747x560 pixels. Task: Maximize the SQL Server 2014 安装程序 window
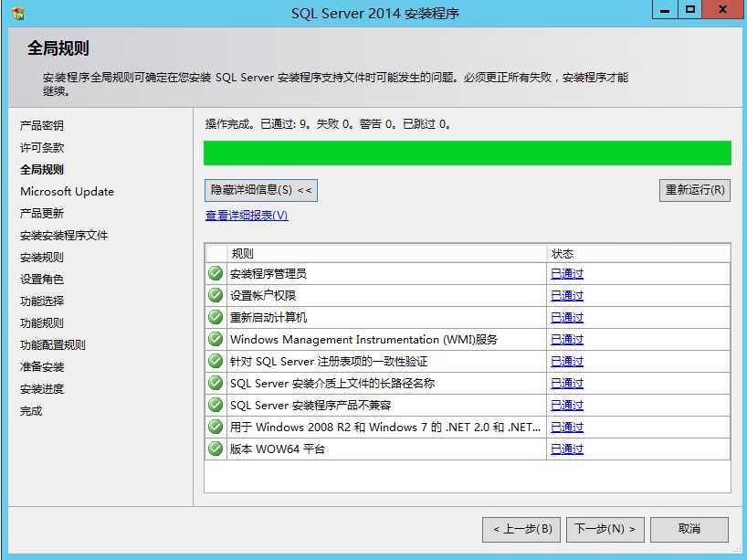click(x=689, y=9)
